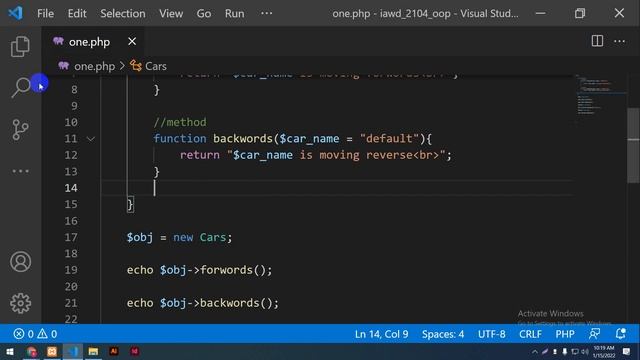The image size is (640, 360).
Task: Click line number 21 in the gutter
Action: click(x=71, y=303)
